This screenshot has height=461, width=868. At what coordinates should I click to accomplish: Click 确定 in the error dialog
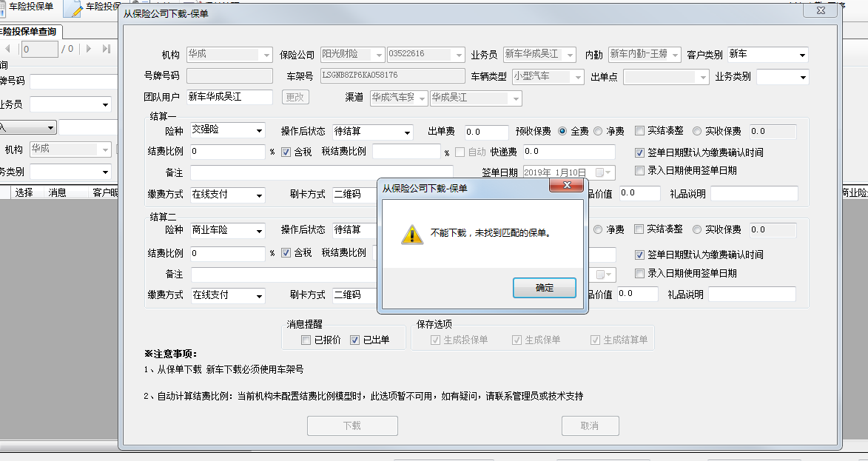[x=544, y=288]
